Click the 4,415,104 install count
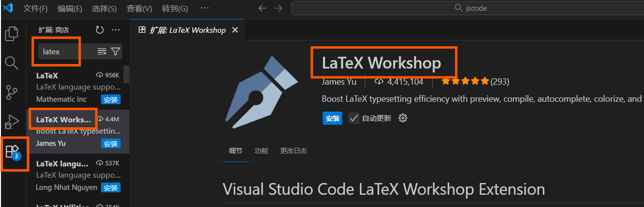Viewport: 644px width, 207px height. pyautogui.click(x=398, y=82)
